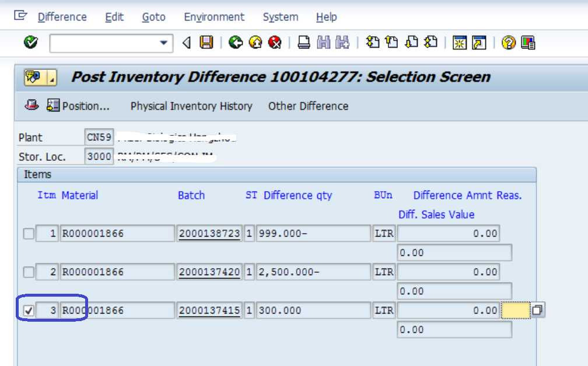
Task: Click the Difference Amnt column header
Action: pos(453,195)
